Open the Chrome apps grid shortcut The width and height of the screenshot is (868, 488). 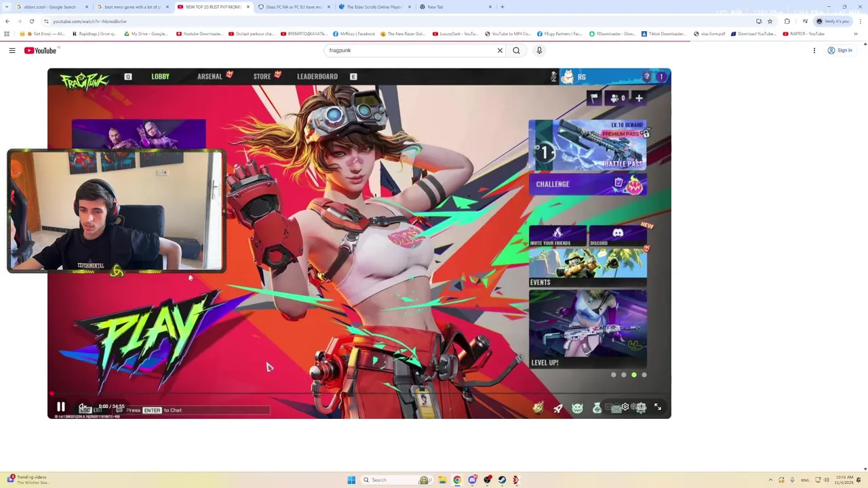(x=7, y=34)
